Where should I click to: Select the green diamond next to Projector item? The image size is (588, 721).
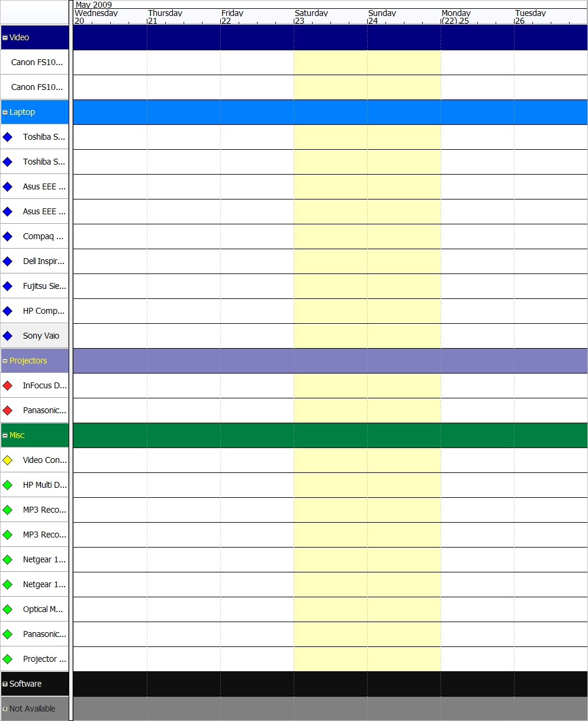point(8,659)
